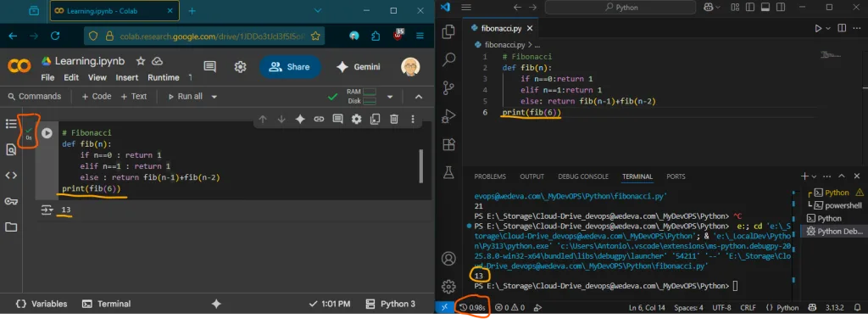868x319 pixels.
Task: Click browser address bar with Colab URL
Action: tap(204, 36)
